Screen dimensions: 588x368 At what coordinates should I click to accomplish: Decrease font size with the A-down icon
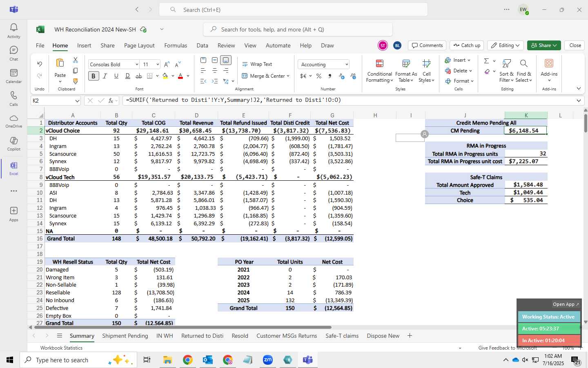pyautogui.click(x=178, y=64)
